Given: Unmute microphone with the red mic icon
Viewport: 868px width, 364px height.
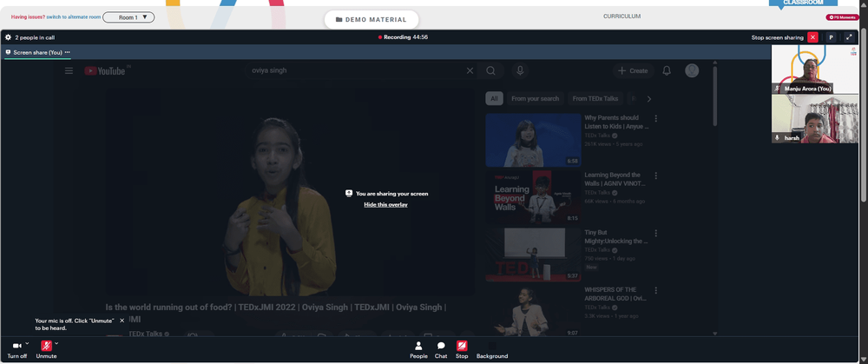Looking at the screenshot, I should [47, 346].
